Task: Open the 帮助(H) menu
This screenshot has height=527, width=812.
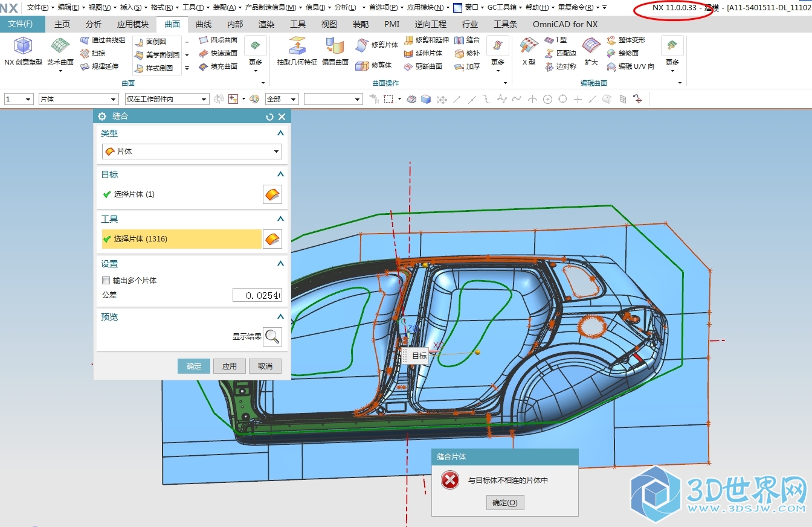Action: 540,7
